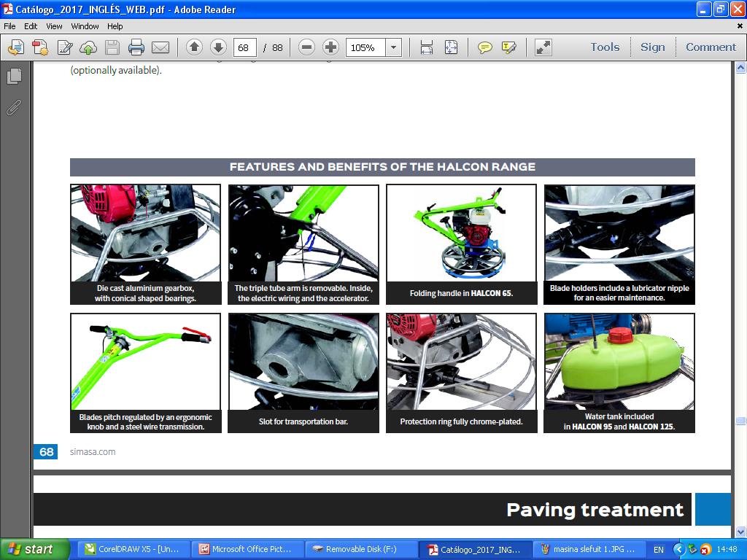Viewport: 747px width, 560px height.
Task: Click the zoom out minus button
Action: pyautogui.click(x=307, y=47)
